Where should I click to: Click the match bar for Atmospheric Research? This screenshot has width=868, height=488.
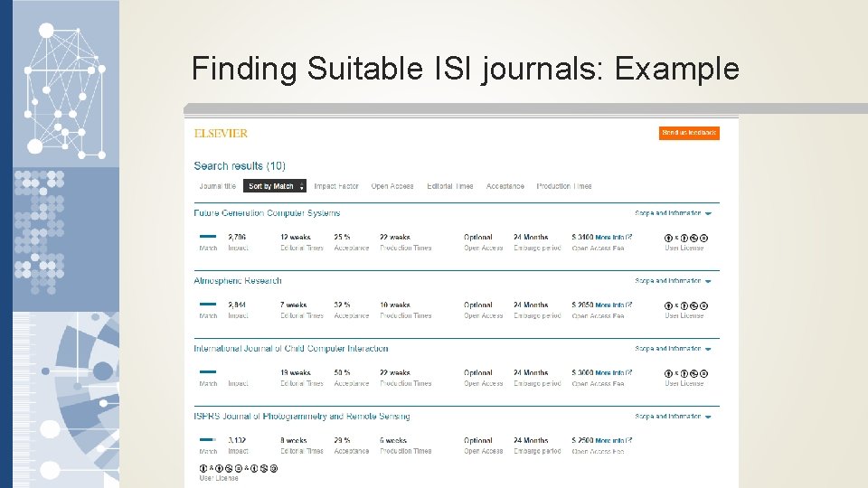[x=208, y=304]
